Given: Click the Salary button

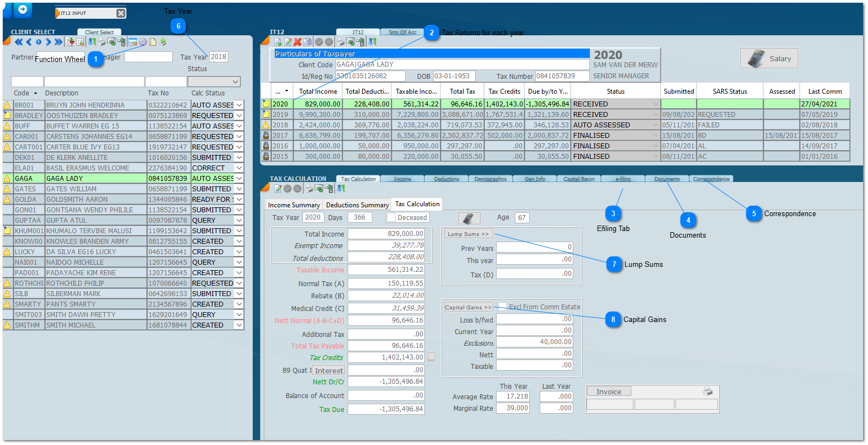Looking at the screenshot, I should (x=769, y=58).
